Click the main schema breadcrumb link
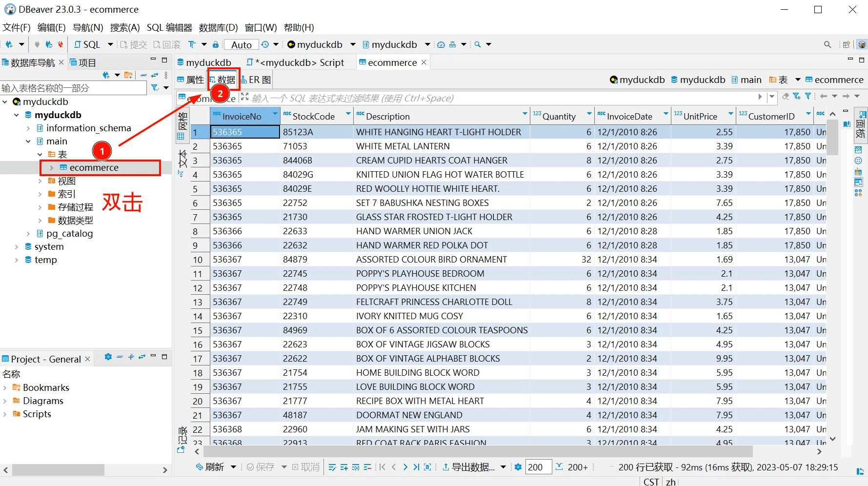 [747, 80]
